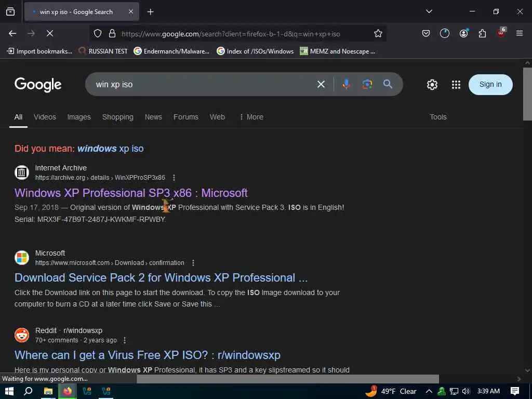
Task: Click Microsoft result favicon
Action: coord(22,258)
